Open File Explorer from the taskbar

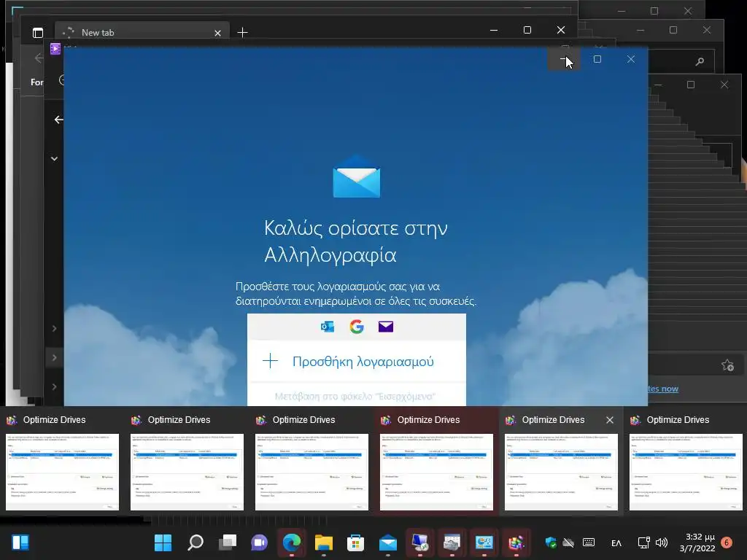(323, 542)
